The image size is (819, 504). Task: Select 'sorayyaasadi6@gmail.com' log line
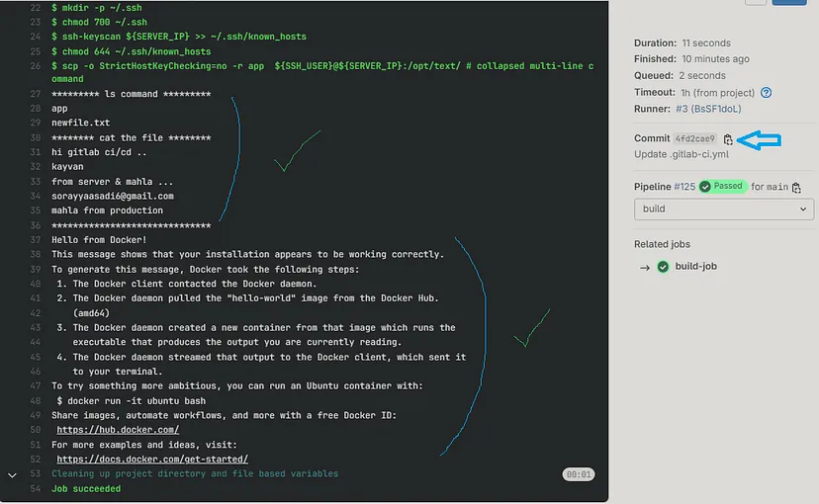tap(113, 197)
